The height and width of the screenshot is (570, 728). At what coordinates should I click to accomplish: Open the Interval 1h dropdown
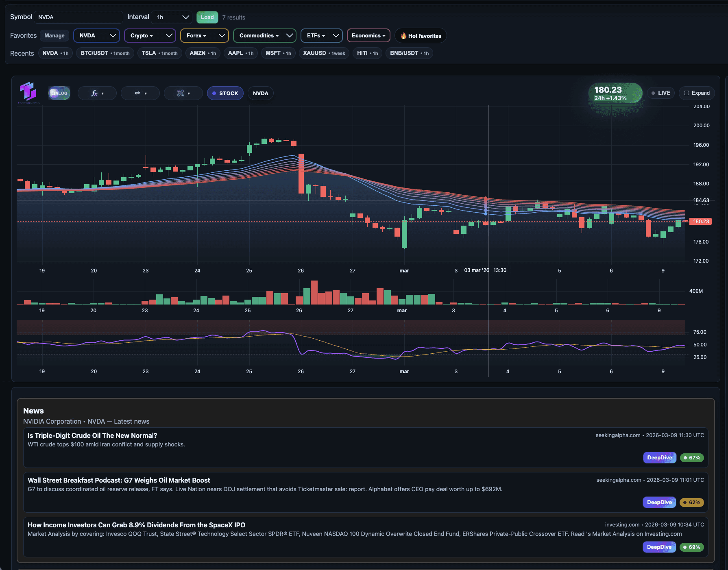[x=172, y=17]
